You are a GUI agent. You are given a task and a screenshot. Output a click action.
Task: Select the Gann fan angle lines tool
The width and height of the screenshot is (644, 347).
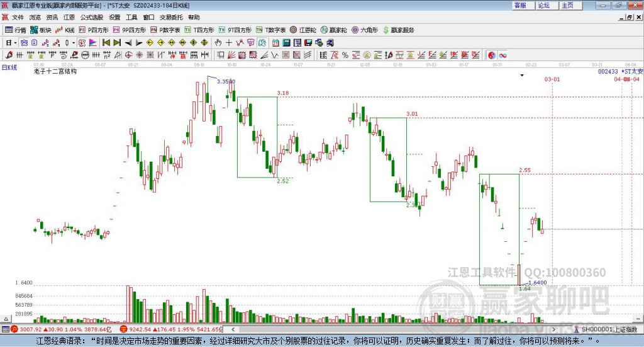pos(231,55)
